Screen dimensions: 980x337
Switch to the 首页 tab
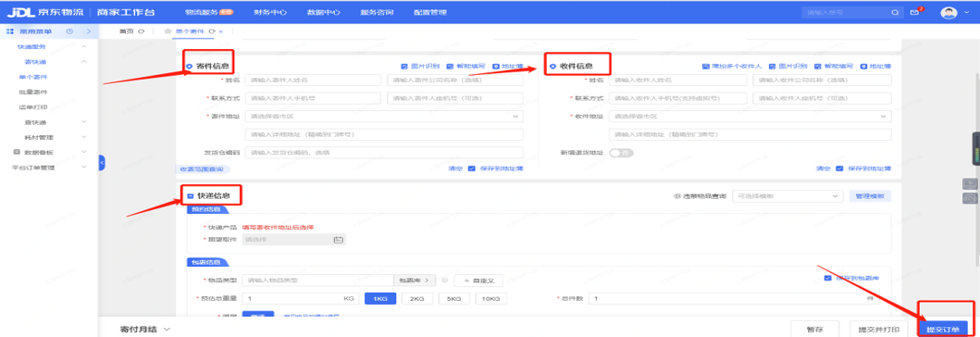126,31
